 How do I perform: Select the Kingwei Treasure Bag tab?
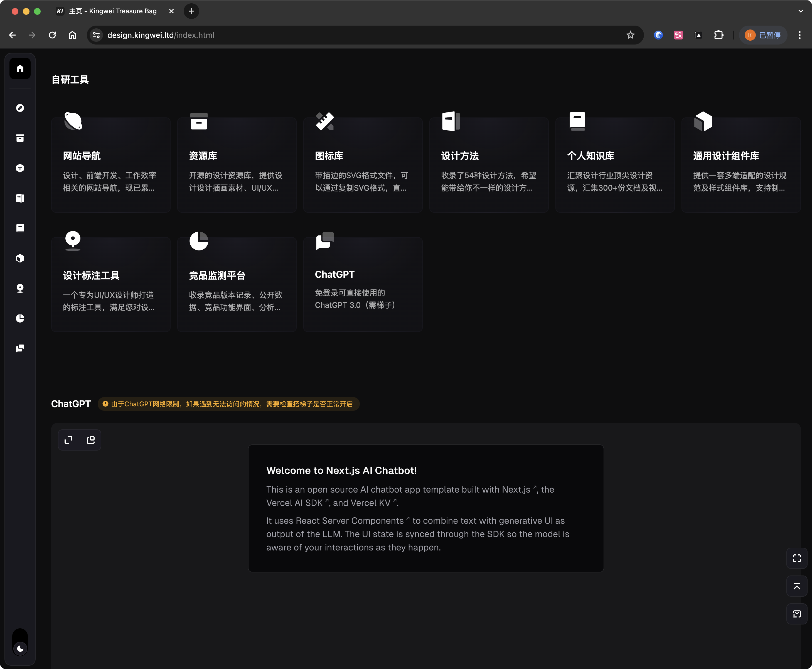pyautogui.click(x=112, y=11)
